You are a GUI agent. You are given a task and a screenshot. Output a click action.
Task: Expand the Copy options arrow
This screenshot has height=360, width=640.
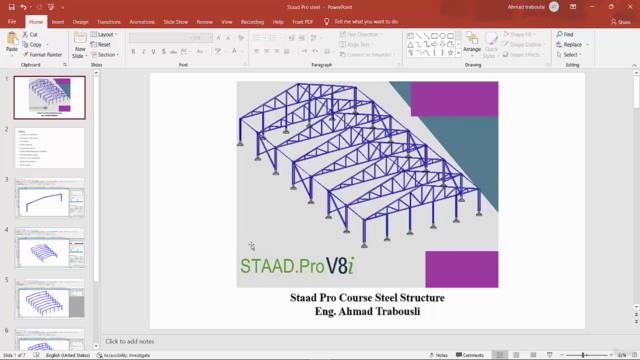point(47,44)
